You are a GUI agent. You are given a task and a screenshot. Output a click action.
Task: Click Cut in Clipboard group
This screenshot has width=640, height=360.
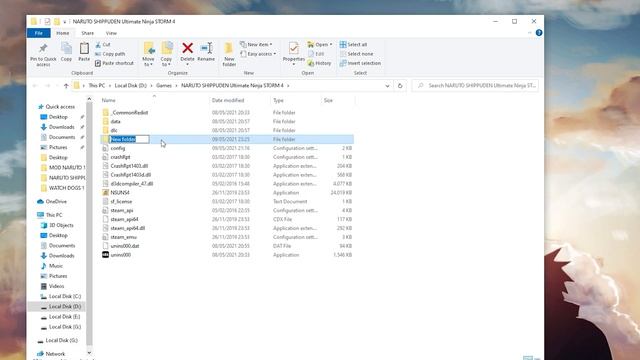pyautogui.click(x=103, y=44)
